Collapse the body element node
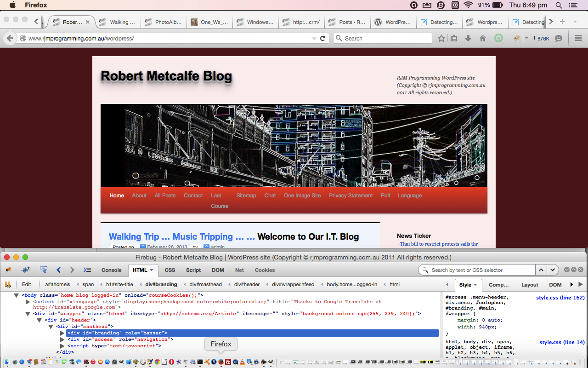 (16, 295)
